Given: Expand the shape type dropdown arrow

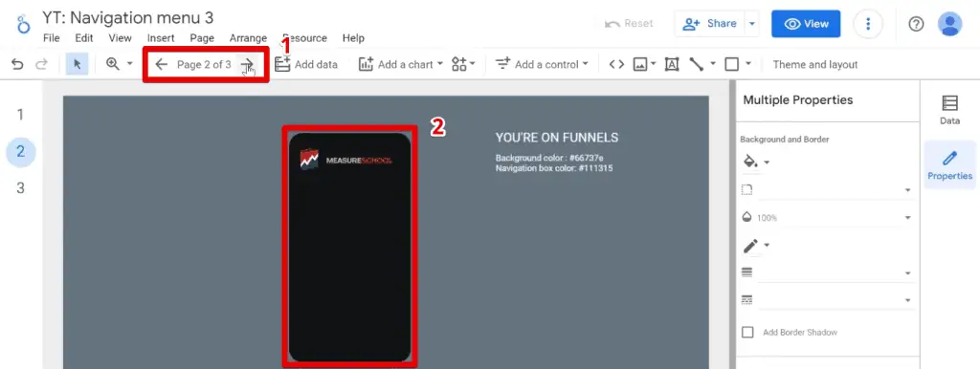Looking at the screenshot, I should coord(748,64).
